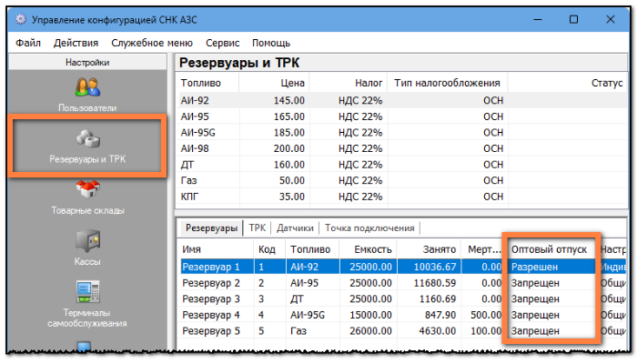Screen dimensions: 637x364
Task: Open the Сервис menu
Action: [x=223, y=43]
